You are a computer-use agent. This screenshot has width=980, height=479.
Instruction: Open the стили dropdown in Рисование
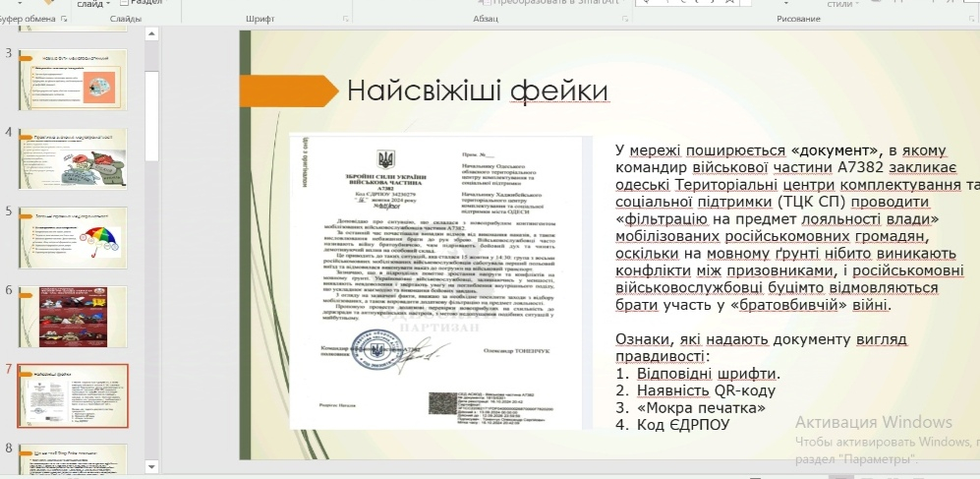[843, 4]
